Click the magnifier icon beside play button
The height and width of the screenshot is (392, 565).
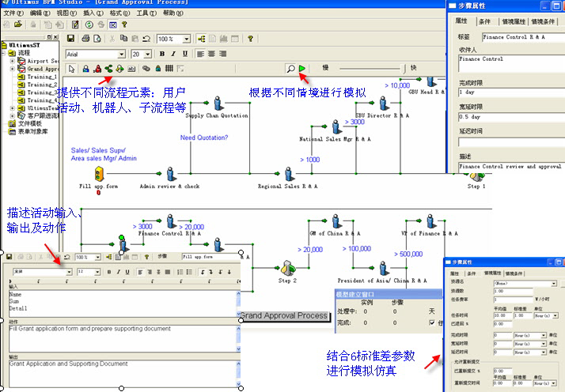tap(290, 70)
